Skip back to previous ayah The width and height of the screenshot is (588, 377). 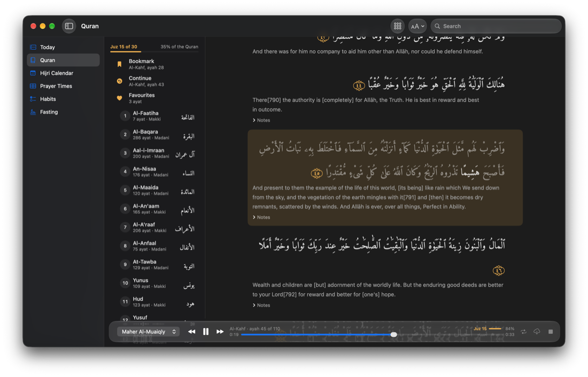click(191, 332)
